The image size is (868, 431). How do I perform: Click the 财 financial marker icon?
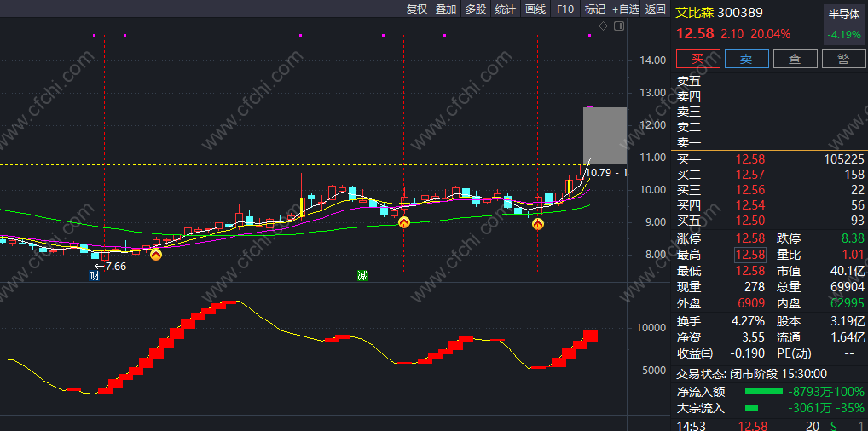point(94,275)
